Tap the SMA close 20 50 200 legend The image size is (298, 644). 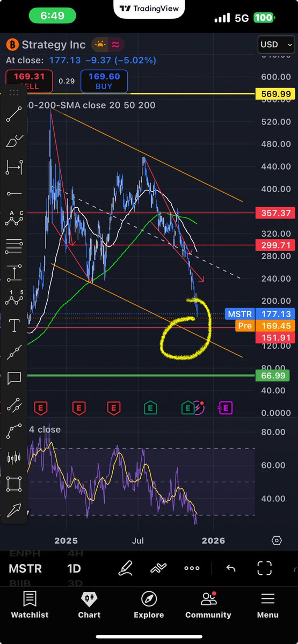(x=91, y=105)
